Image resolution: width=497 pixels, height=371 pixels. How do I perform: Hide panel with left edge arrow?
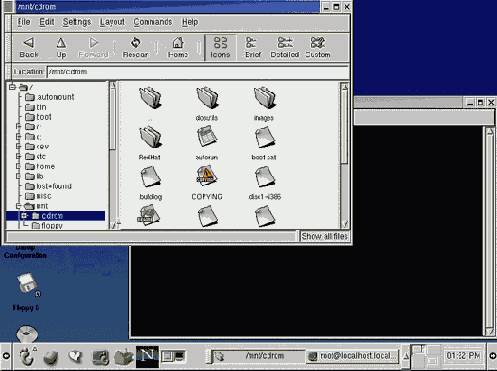click(x=6, y=356)
